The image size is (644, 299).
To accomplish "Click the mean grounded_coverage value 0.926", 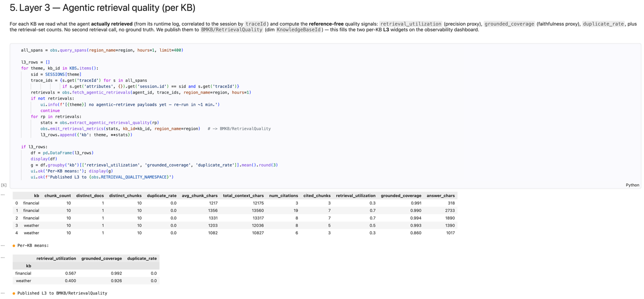I will tap(116, 281).
